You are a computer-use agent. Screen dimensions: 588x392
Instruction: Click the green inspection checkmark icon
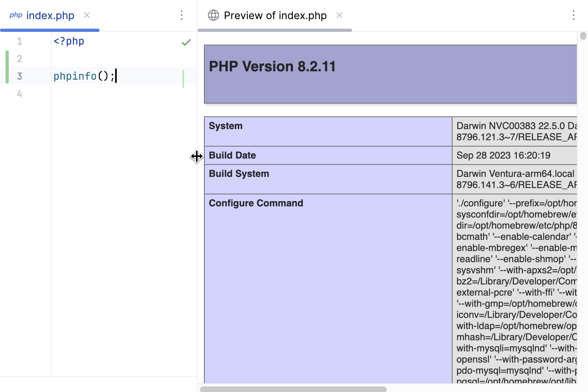(x=186, y=42)
